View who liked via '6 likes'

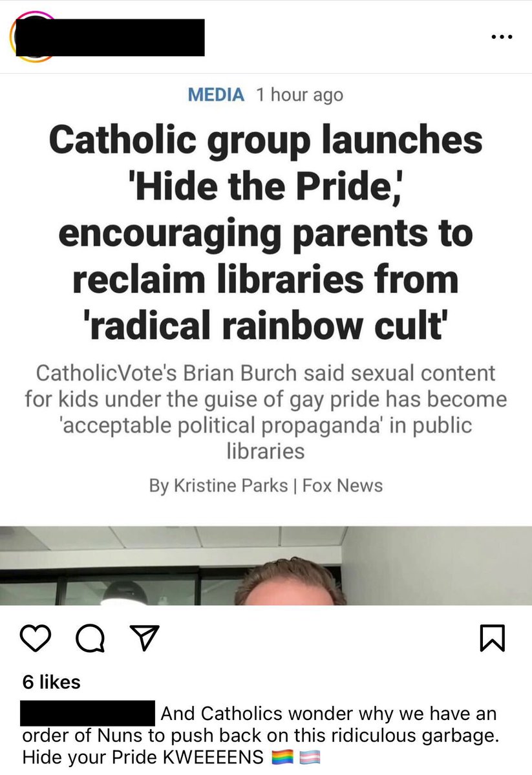[52, 682]
